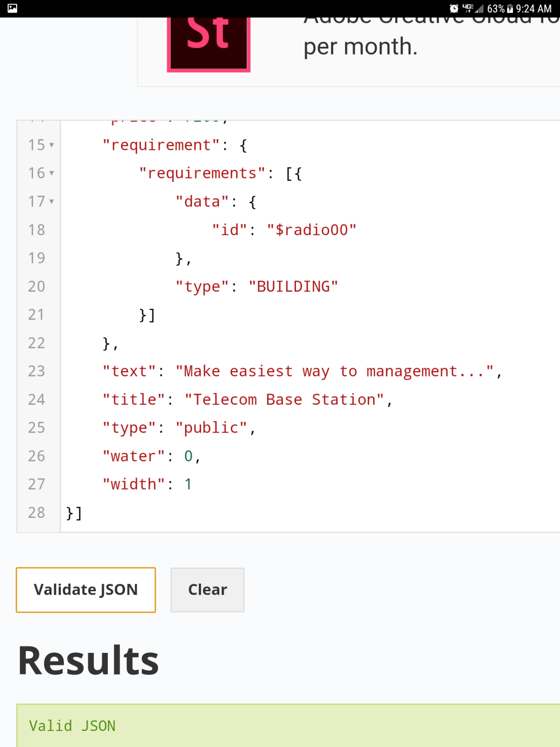Tap the battery icon in status bar

[x=510, y=9]
